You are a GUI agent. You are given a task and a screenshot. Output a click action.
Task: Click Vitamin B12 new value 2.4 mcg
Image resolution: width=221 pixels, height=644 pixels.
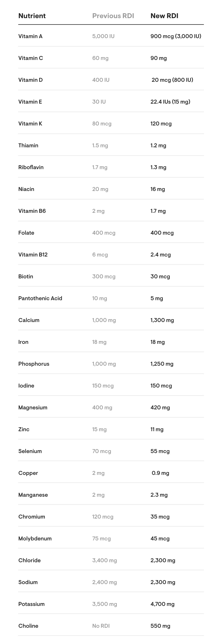pyautogui.click(x=161, y=255)
